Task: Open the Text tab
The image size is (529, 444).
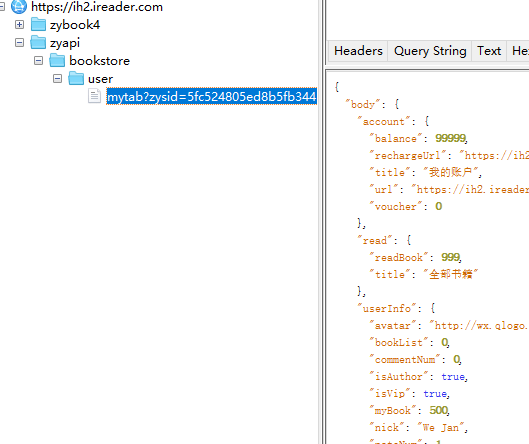Action: (x=489, y=51)
